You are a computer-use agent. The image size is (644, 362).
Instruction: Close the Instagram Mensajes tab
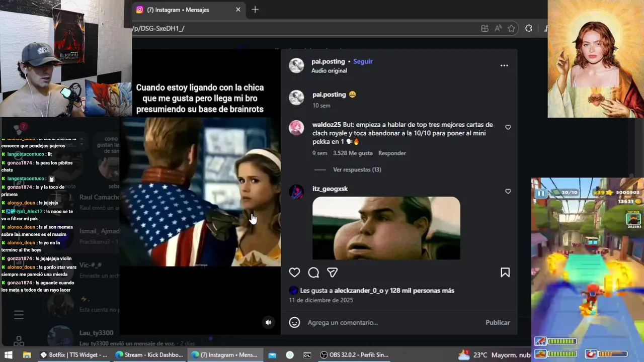[x=238, y=10]
